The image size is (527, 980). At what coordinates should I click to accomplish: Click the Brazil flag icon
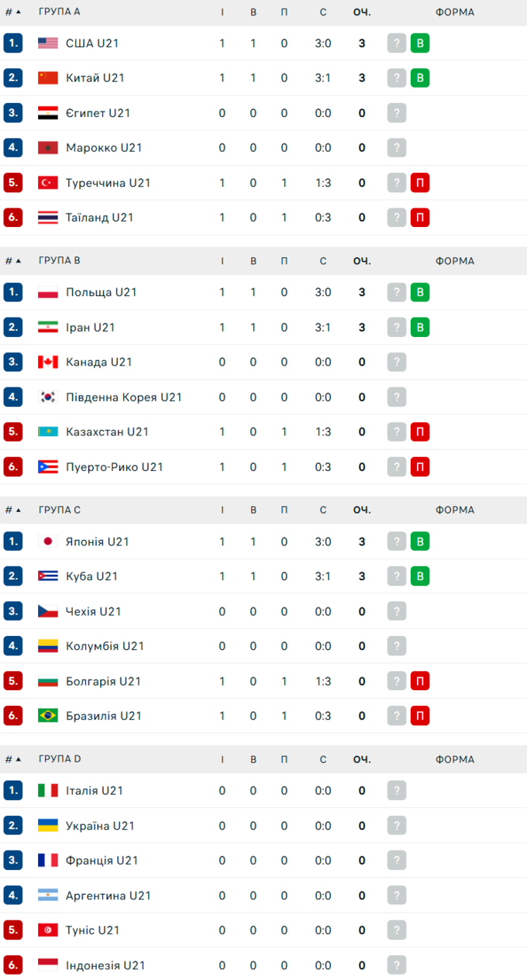pos(48,716)
